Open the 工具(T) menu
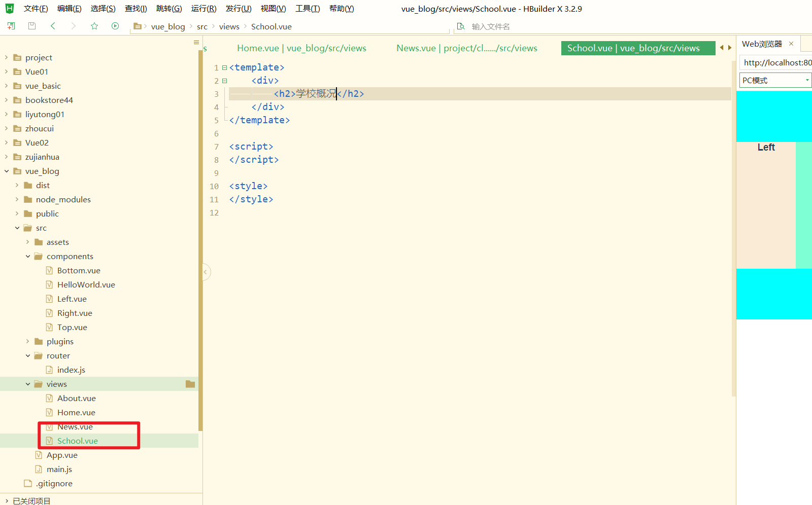 click(x=308, y=9)
